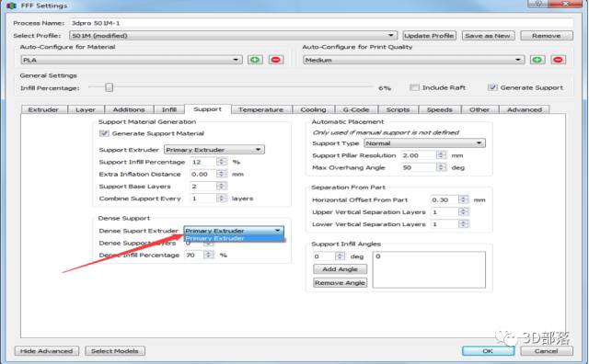Click the Update Profile button
Viewport: 589px width, 364px height.
[x=429, y=36]
